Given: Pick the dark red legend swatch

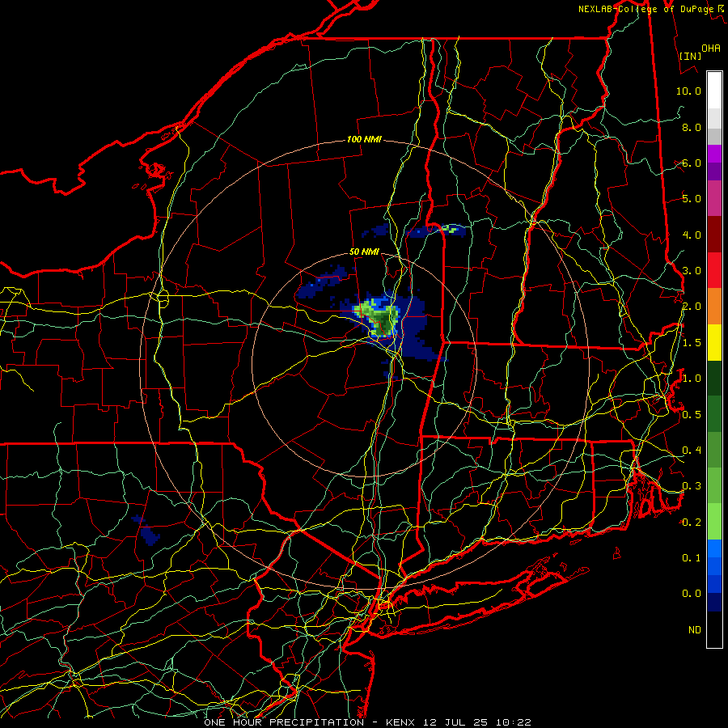Looking at the screenshot, I should 714,235.
